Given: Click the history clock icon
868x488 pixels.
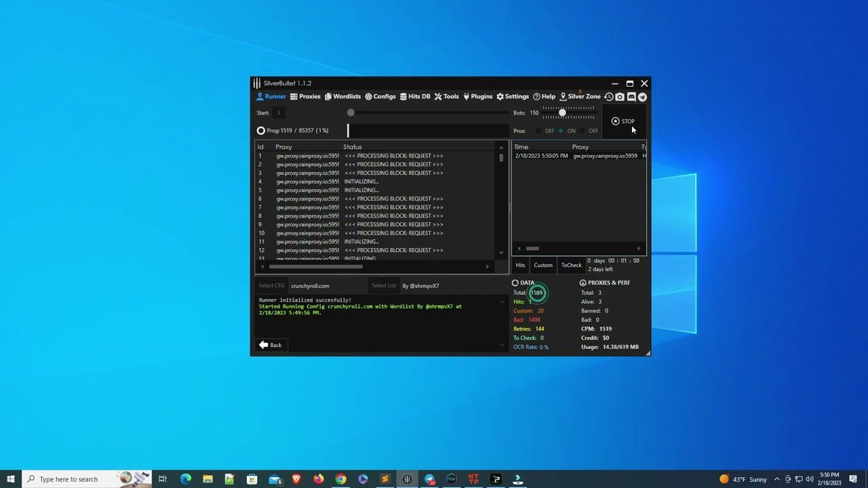Looking at the screenshot, I should 609,97.
